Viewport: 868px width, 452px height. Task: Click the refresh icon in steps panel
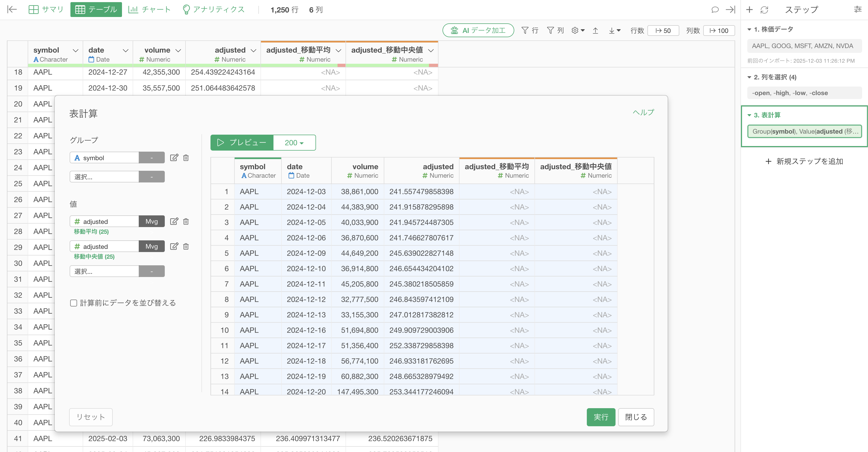click(x=764, y=10)
